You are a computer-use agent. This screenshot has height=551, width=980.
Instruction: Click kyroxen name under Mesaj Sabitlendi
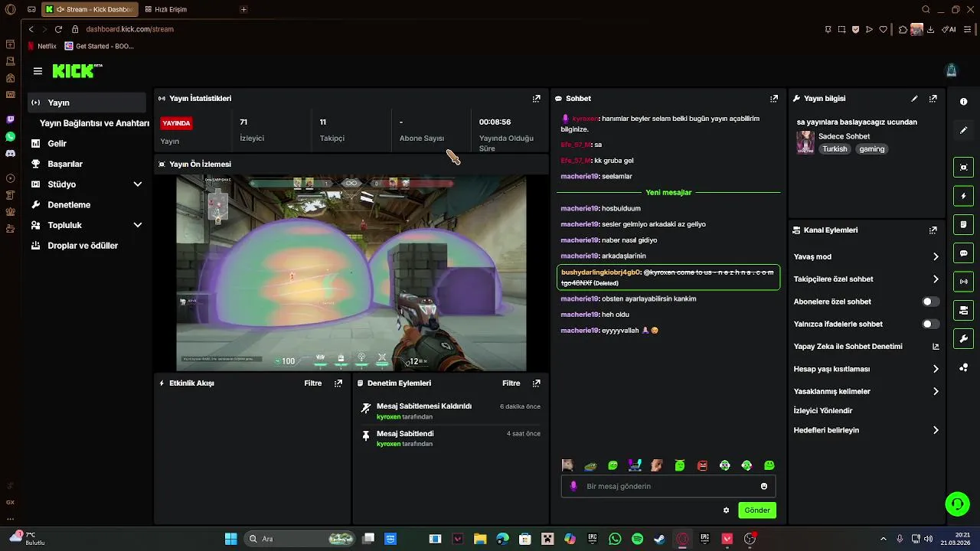388,444
